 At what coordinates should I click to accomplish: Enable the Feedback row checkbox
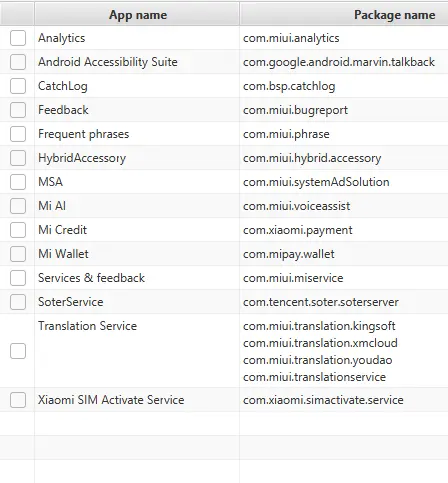[18, 110]
